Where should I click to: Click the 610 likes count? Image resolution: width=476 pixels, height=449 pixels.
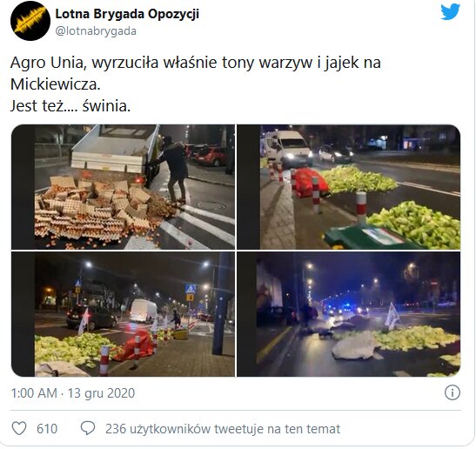point(47,429)
